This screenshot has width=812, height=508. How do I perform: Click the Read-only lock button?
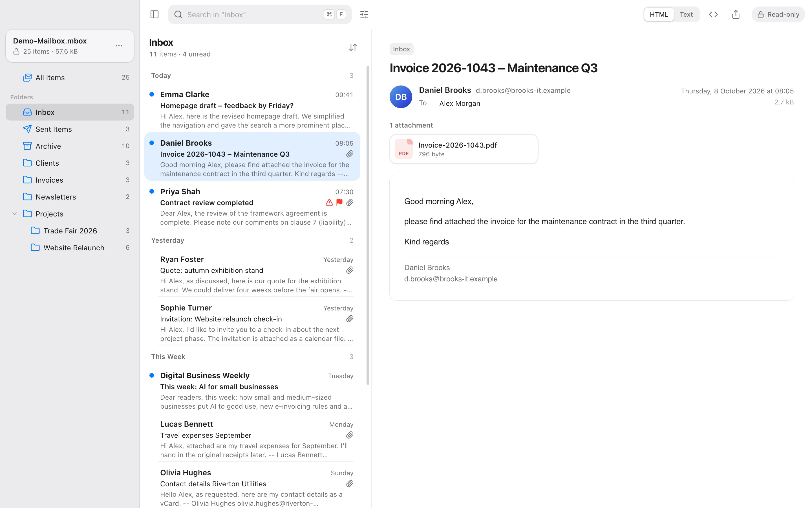coord(778,14)
